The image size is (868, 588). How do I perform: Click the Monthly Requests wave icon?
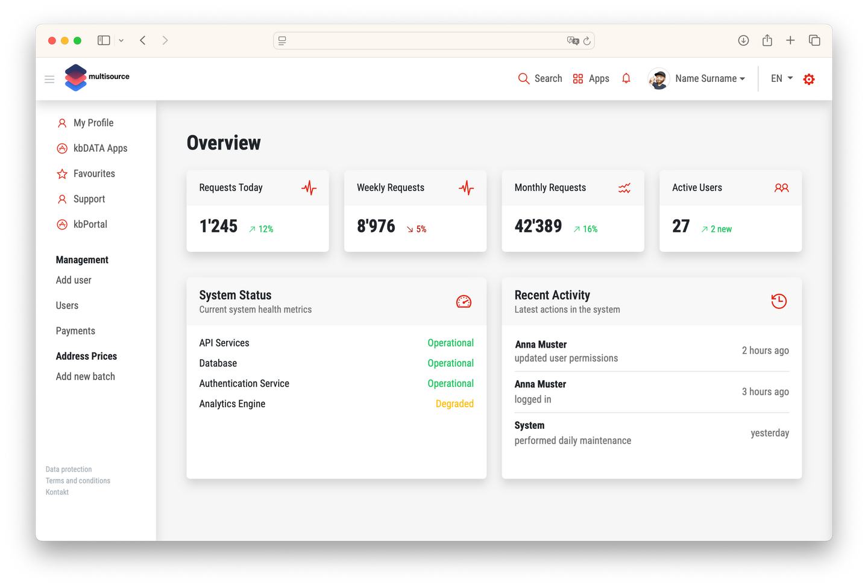(x=624, y=187)
